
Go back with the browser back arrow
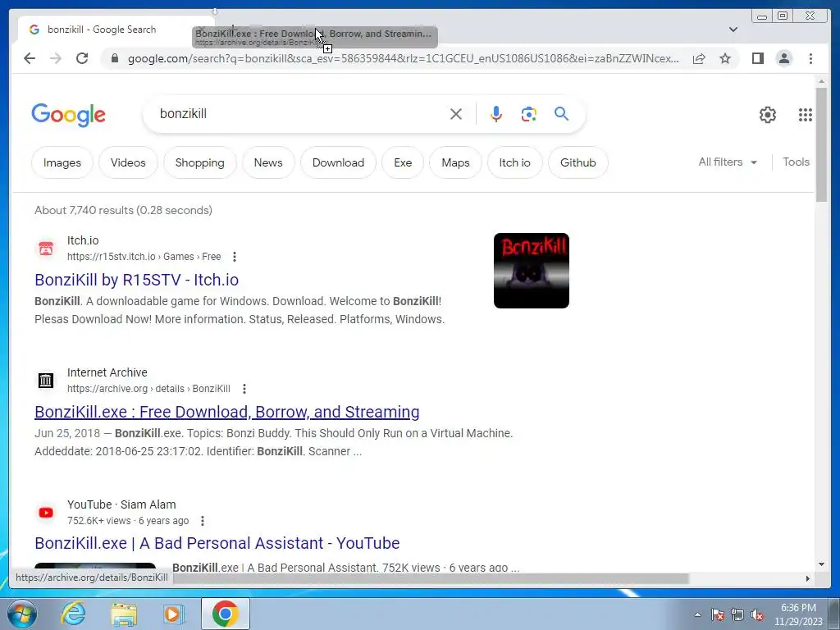[x=30, y=58]
